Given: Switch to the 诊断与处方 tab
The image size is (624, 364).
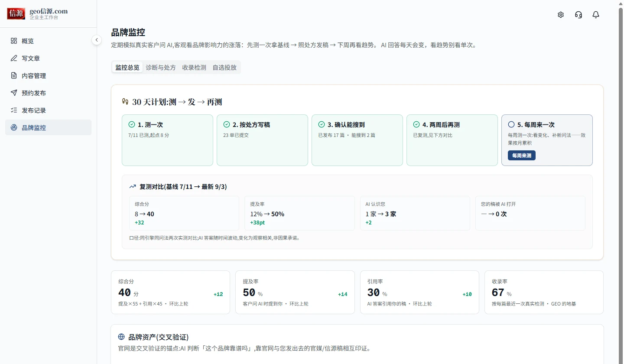Looking at the screenshot, I should click(x=161, y=67).
